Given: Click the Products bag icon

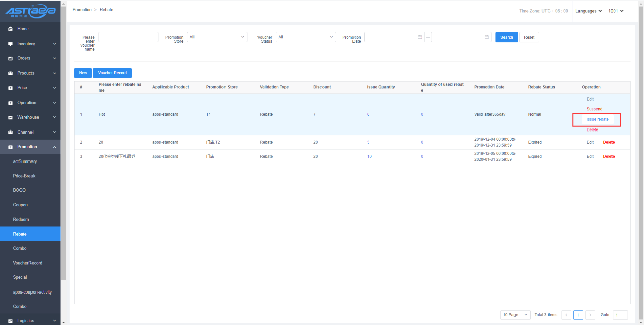Looking at the screenshot, I should point(10,73).
